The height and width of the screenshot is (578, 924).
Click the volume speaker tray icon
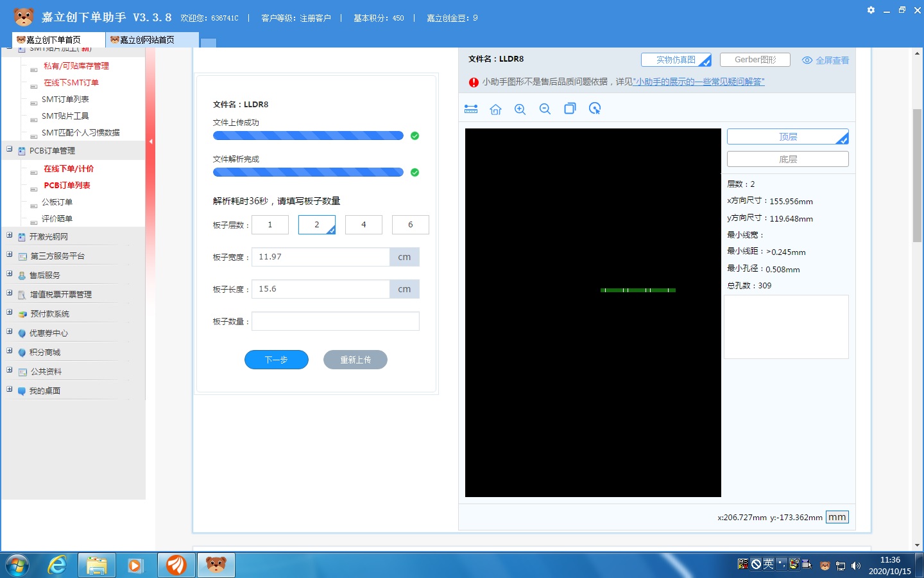[x=855, y=566]
